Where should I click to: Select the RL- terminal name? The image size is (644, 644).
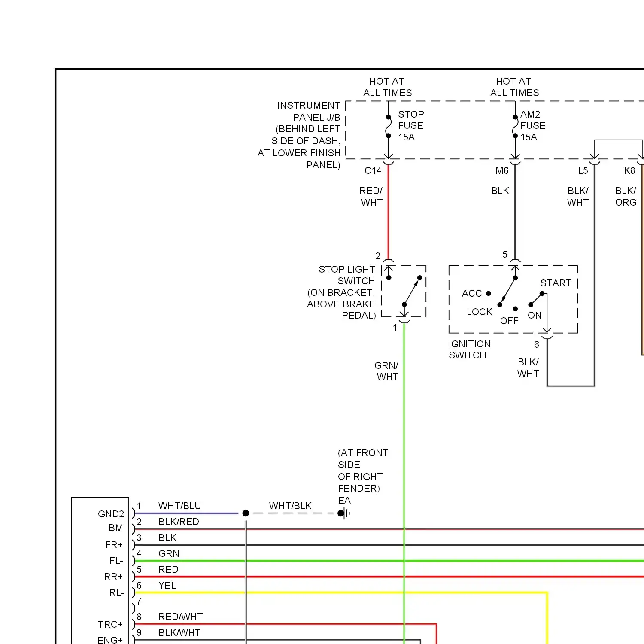[x=116, y=593]
